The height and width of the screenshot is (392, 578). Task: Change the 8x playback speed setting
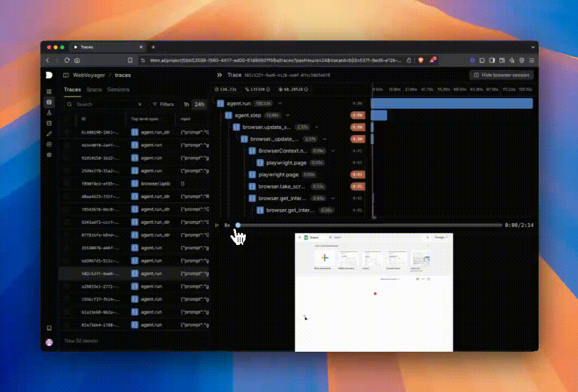pos(227,225)
